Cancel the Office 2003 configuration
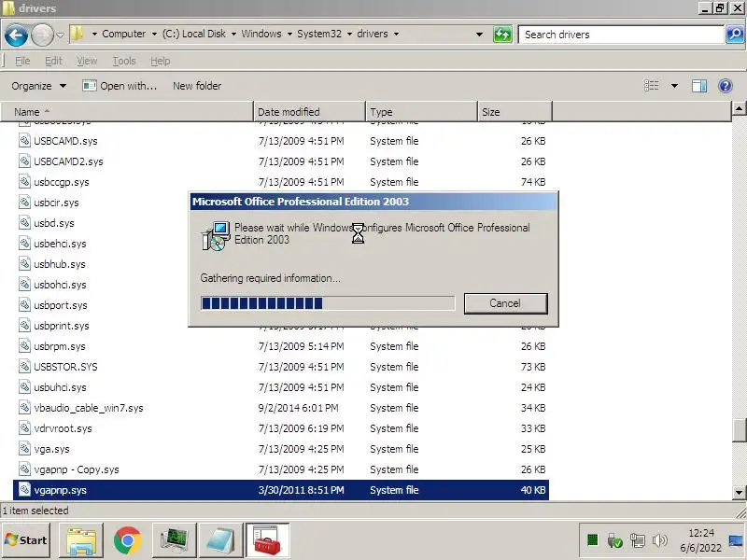This screenshot has width=747, height=560. pyautogui.click(x=505, y=303)
